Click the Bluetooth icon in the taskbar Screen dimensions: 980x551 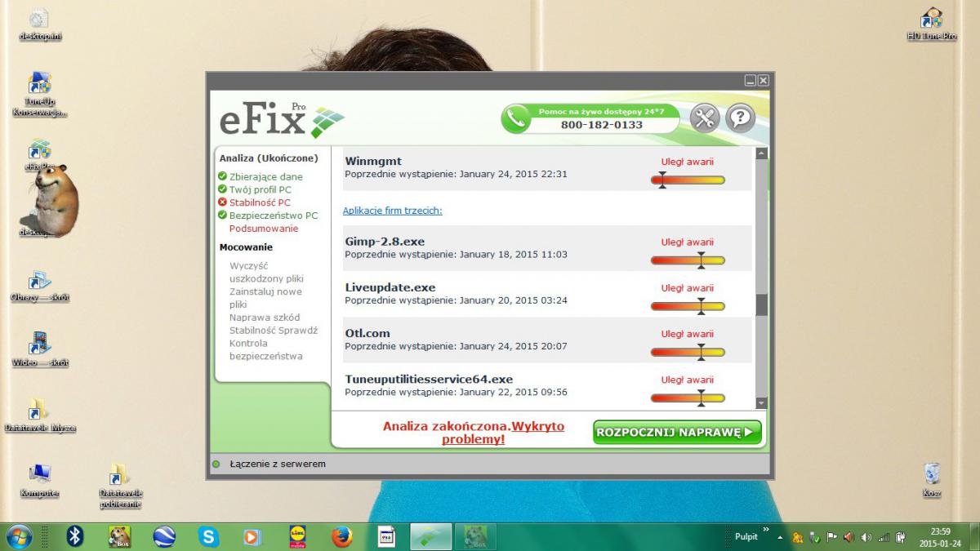[x=75, y=536]
